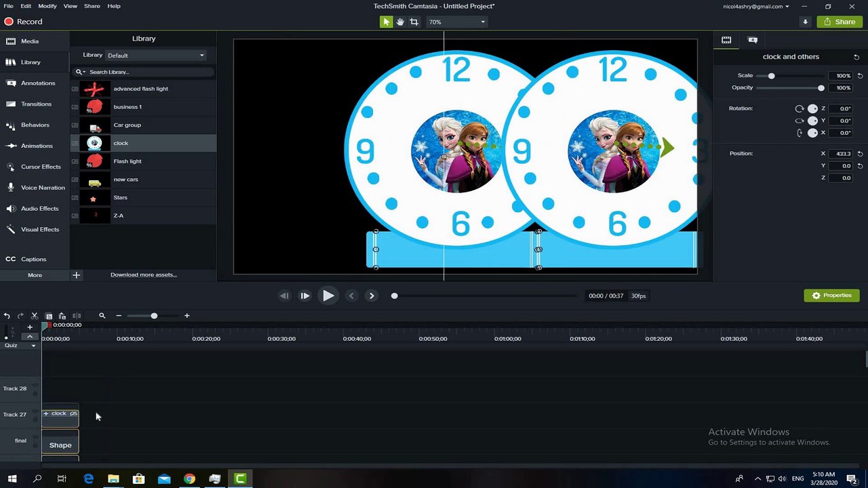868x488 pixels.
Task: Click the green Share button
Action: [x=840, y=22]
